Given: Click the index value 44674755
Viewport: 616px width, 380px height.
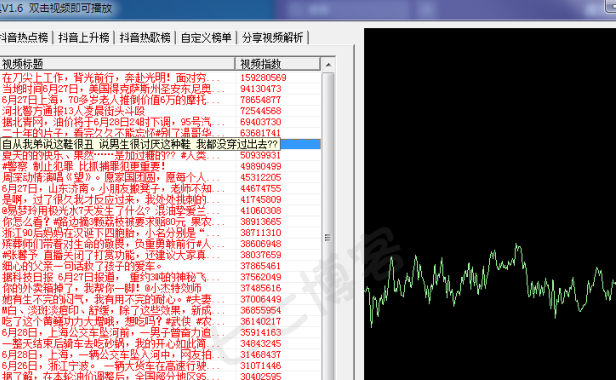Looking at the screenshot, I should (261, 188).
